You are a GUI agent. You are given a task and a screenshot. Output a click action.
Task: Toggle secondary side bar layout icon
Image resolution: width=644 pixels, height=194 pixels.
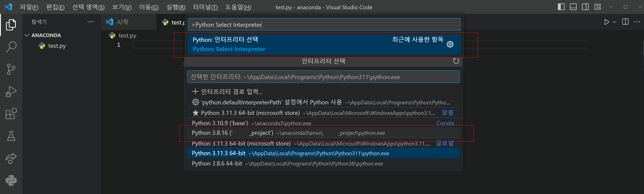pyautogui.click(x=585, y=7)
